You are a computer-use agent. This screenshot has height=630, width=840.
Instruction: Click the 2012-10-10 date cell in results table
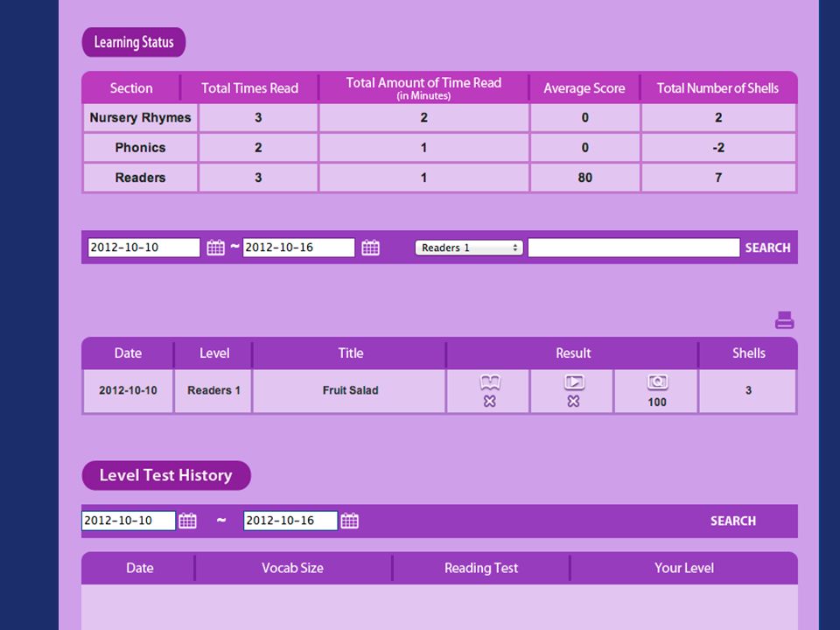pyautogui.click(x=128, y=390)
